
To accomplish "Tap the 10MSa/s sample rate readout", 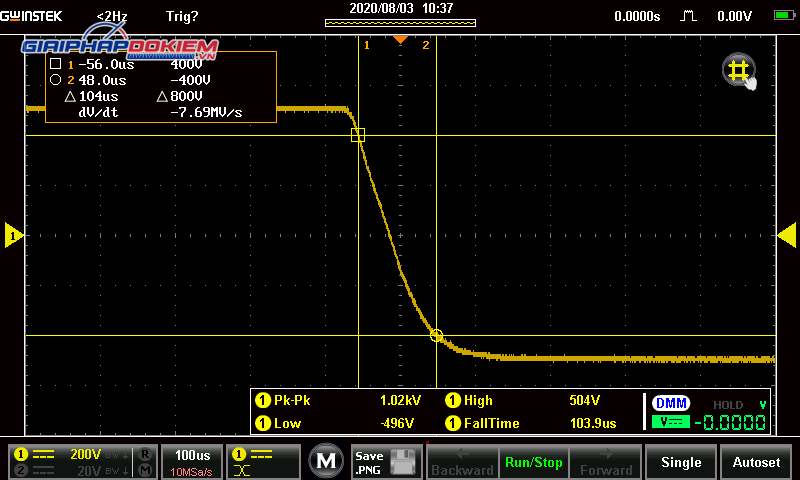I will (191, 472).
